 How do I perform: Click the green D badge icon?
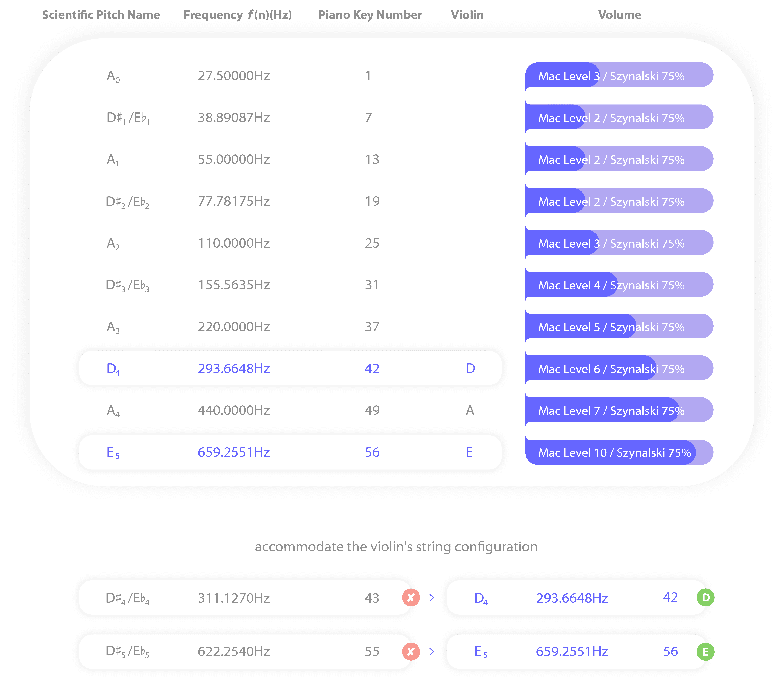pyautogui.click(x=705, y=598)
